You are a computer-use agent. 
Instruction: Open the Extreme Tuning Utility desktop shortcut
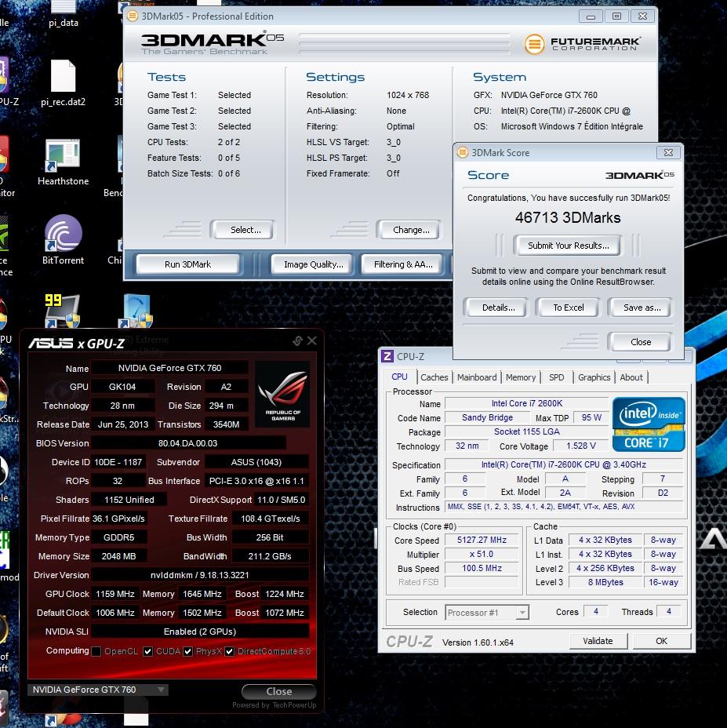coord(135,311)
